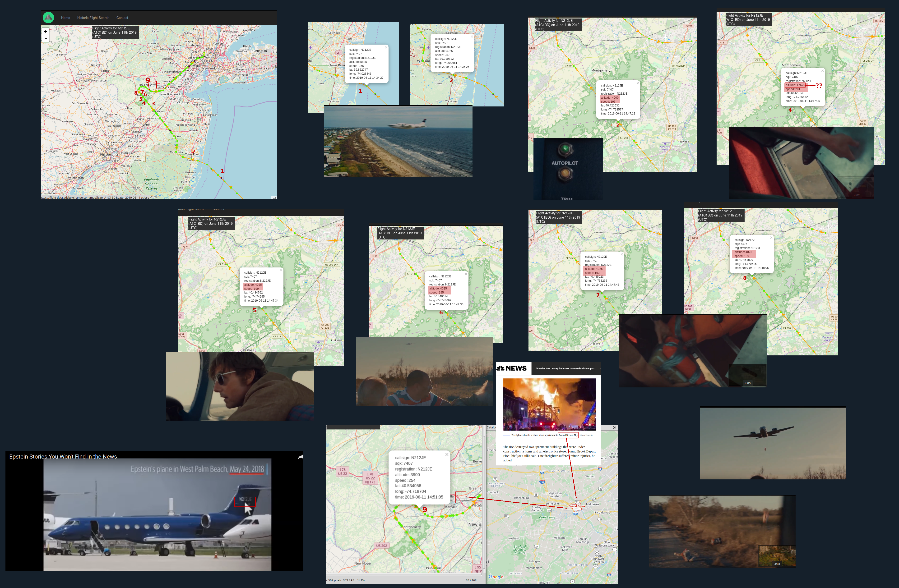The width and height of the screenshot is (899, 588).
Task: Click the 'Pinelands National Reserve' label on the main map
Action: point(152,184)
